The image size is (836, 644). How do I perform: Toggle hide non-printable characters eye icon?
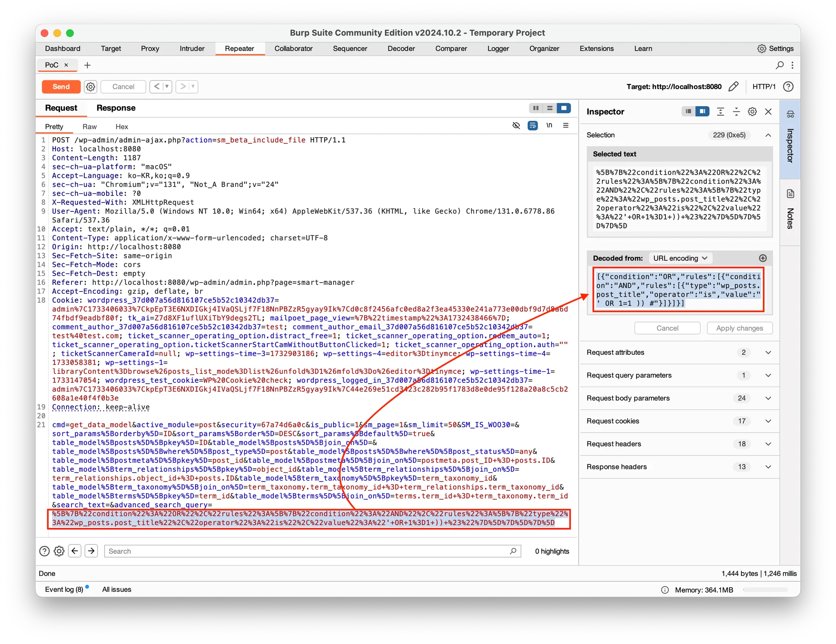516,125
